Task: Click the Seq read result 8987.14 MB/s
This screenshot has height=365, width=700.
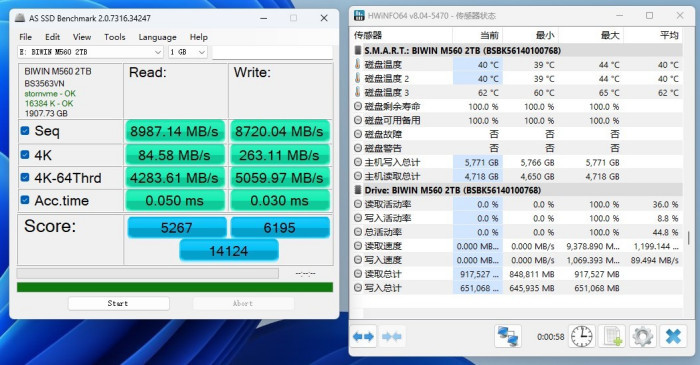Action: tap(175, 131)
